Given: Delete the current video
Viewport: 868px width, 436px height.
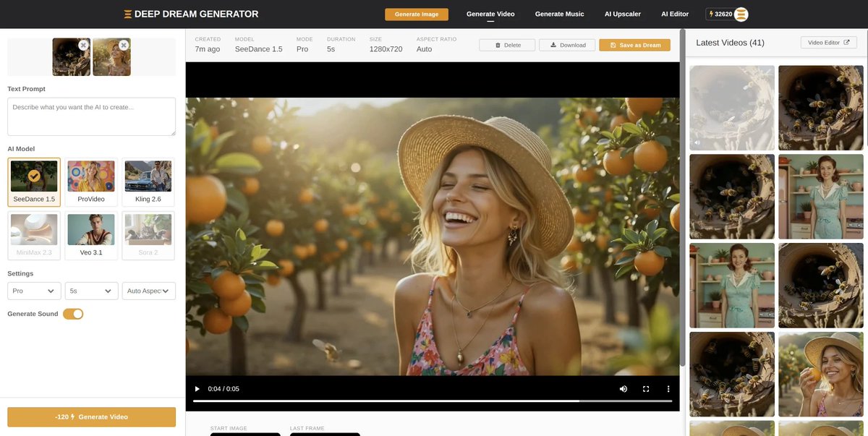Looking at the screenshot, I should tap(507, 45).
